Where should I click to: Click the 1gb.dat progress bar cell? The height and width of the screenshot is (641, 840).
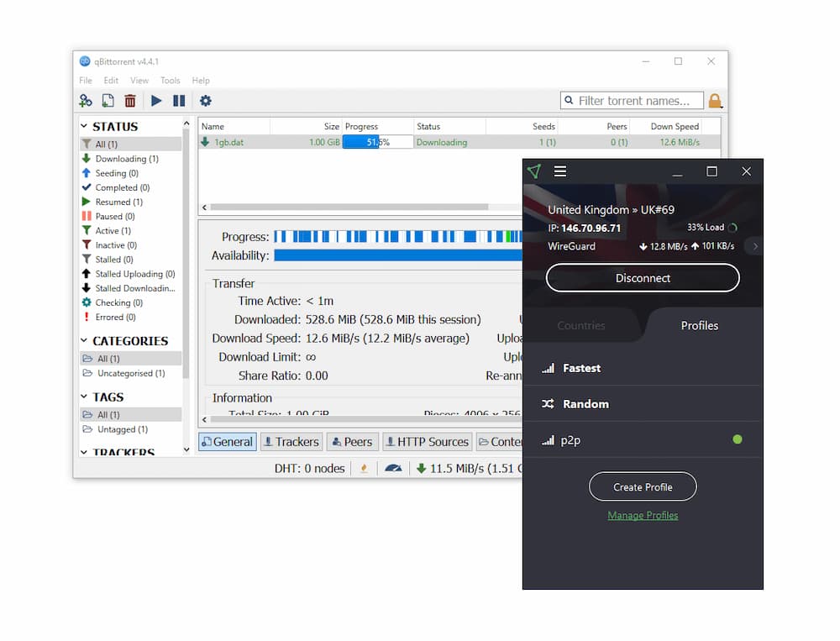(378, 142)
